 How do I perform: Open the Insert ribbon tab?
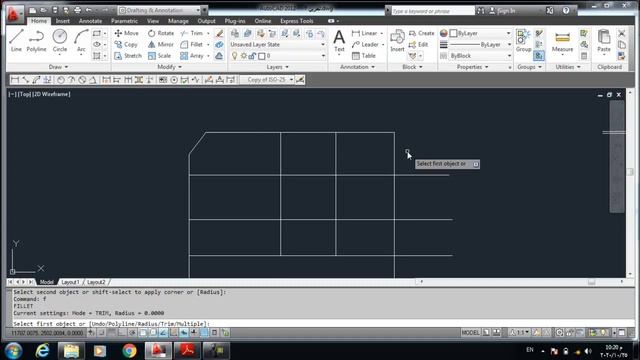pos(62,21)
